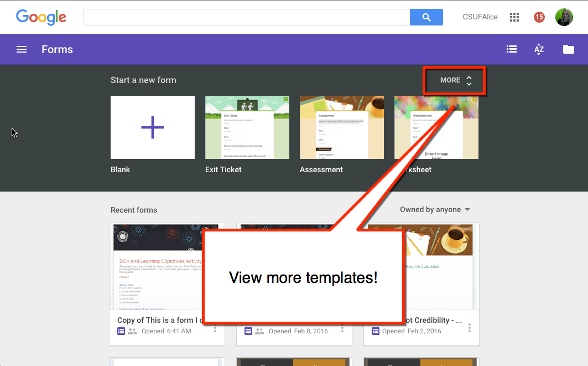Viewport: 588px width, 366px height.
Task: Start a Blank form
Action: coord(153,127)
